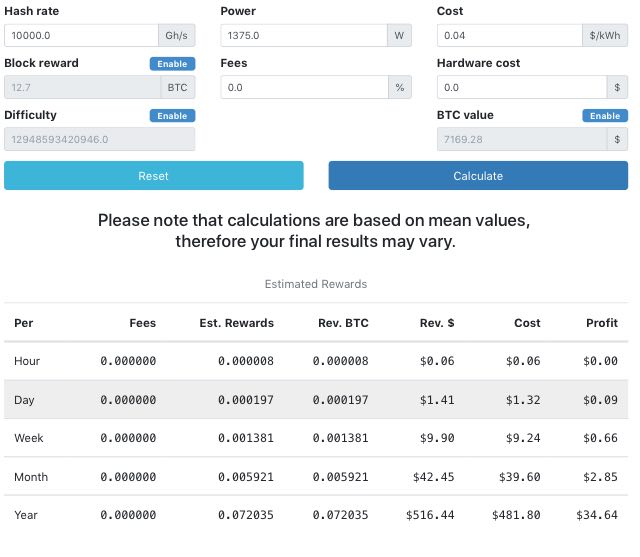This screenshot has height=557, width=640.
Task: Click the Estimated Rewards caption
Action: (316, 284)
